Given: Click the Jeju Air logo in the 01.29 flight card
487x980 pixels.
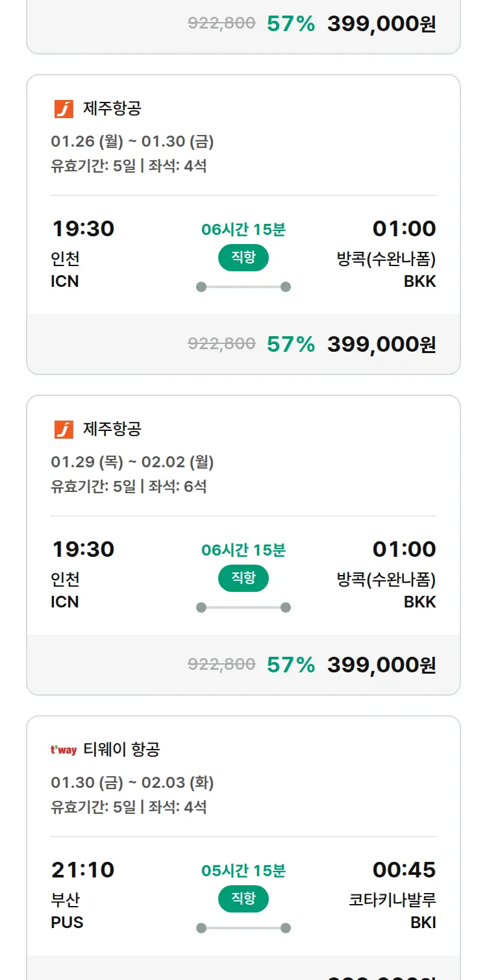Looking at the screenshot, I should [x=64, y=430].
